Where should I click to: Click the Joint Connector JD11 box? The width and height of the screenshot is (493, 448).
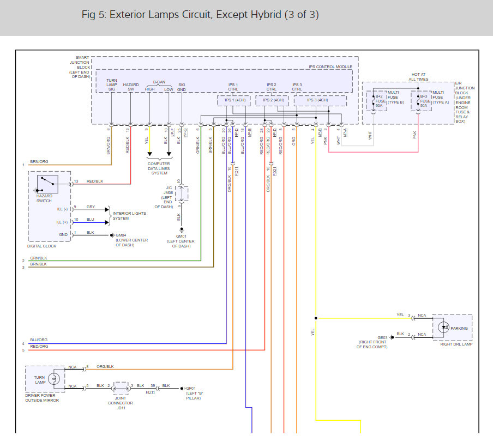click(121, 389)
